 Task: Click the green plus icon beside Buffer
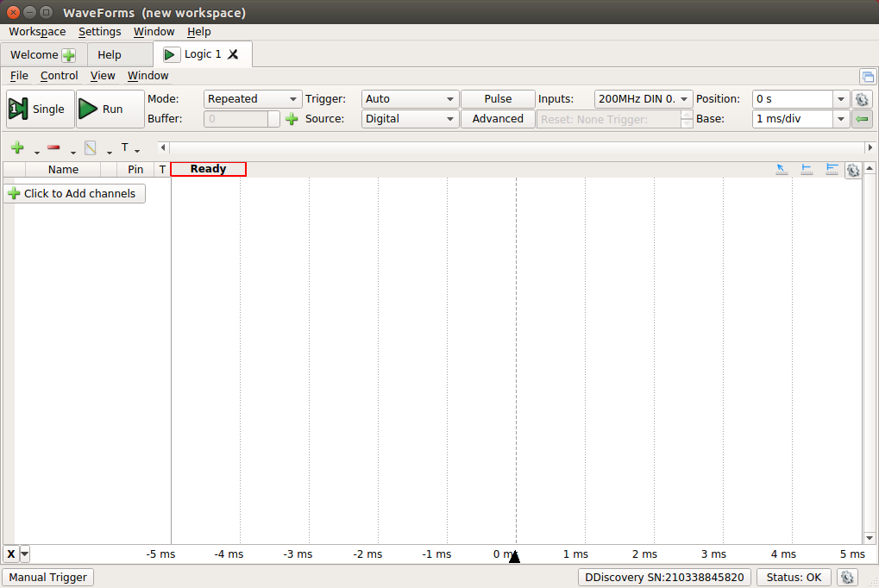coord(292,119)
